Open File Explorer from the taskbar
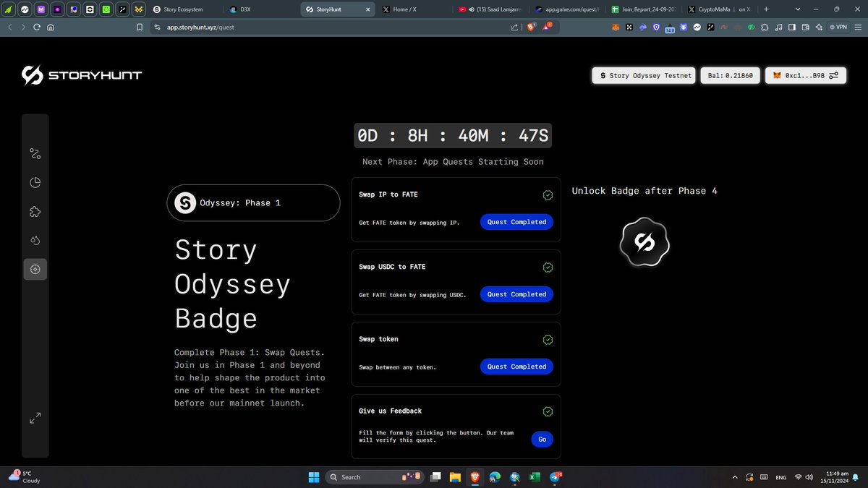 pyautogui.click(x=455, y=477)
